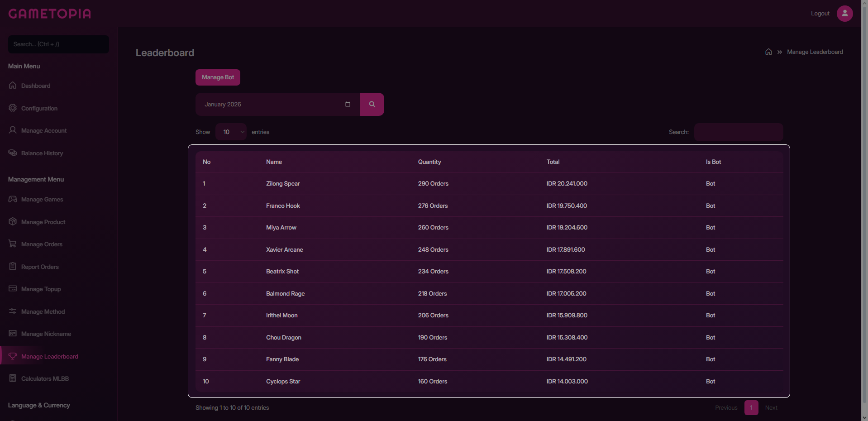Viewport: 868px width, 421px height.
Task: Focus the table Search input field
Action: pos(739,132)
